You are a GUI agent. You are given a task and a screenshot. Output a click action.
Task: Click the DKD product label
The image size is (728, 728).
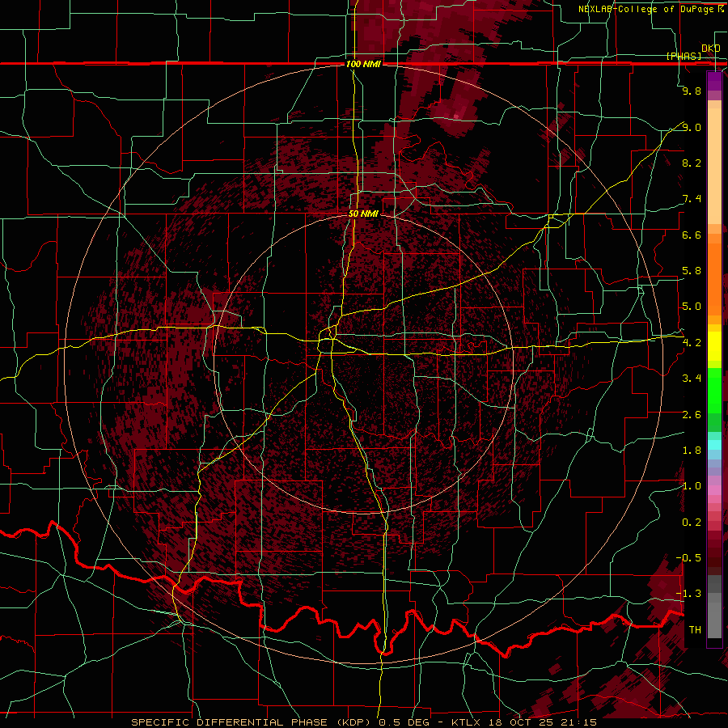[710, 48]
